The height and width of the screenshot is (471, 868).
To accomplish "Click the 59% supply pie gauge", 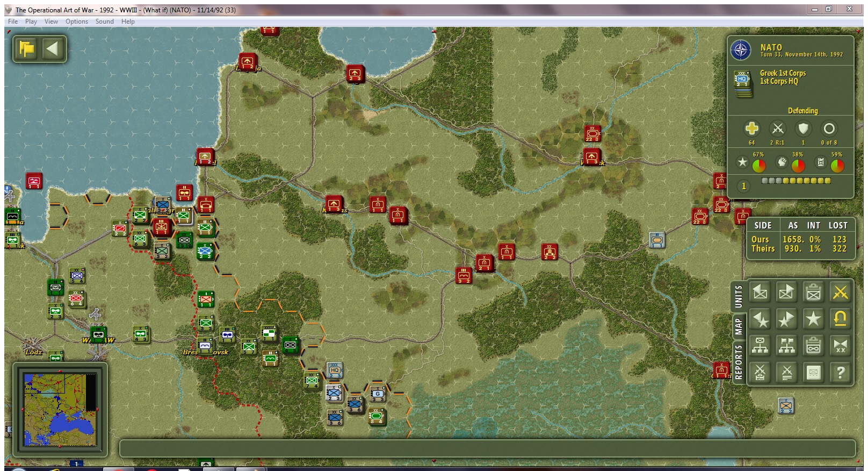I will point(837,166).
